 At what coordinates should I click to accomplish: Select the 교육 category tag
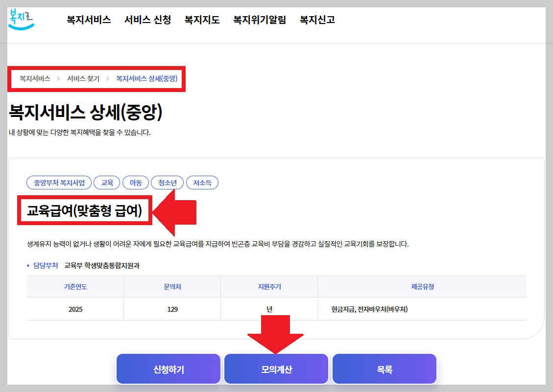pyautogui.click(x=107, y=182)
